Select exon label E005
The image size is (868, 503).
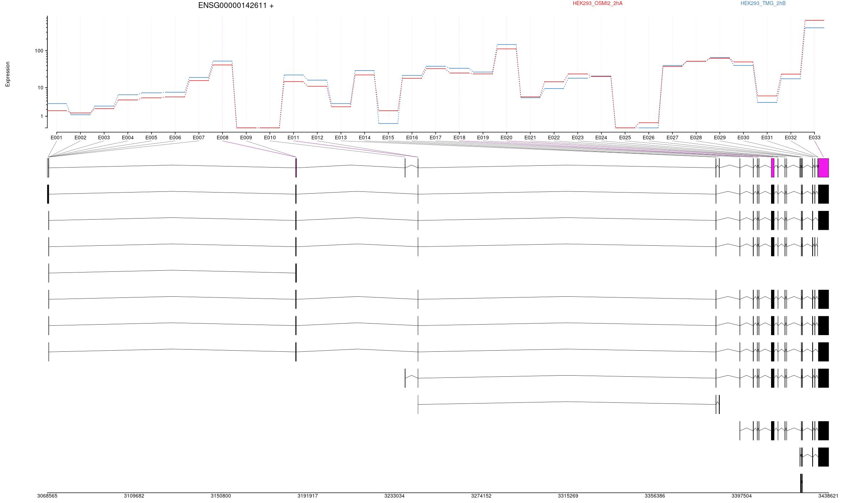[151, 138]
